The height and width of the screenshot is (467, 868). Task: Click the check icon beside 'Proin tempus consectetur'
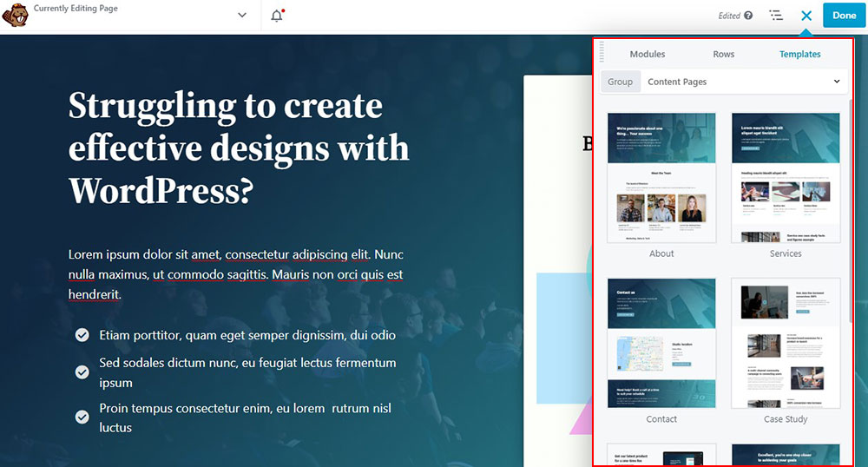[x=82, y=418]
